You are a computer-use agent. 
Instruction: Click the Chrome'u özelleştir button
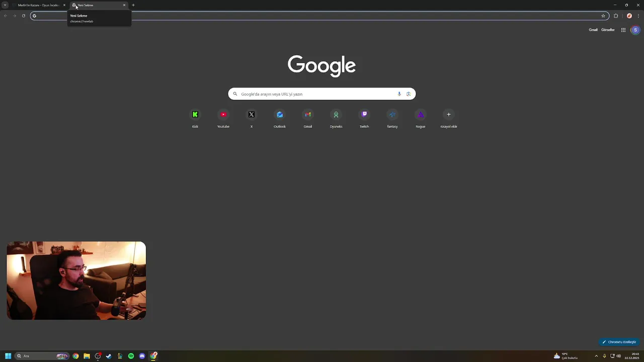[x=619, y=342]
